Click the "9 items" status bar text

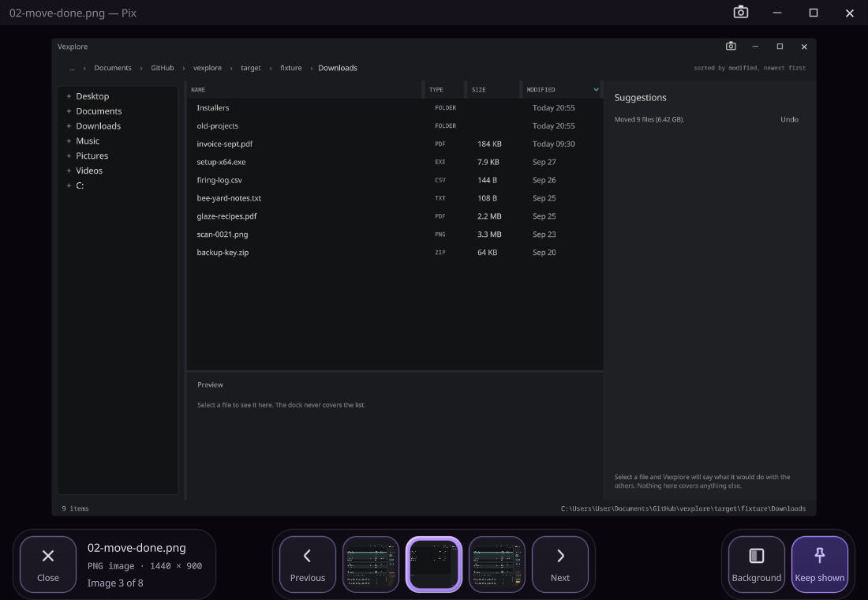tap(75, 508)
